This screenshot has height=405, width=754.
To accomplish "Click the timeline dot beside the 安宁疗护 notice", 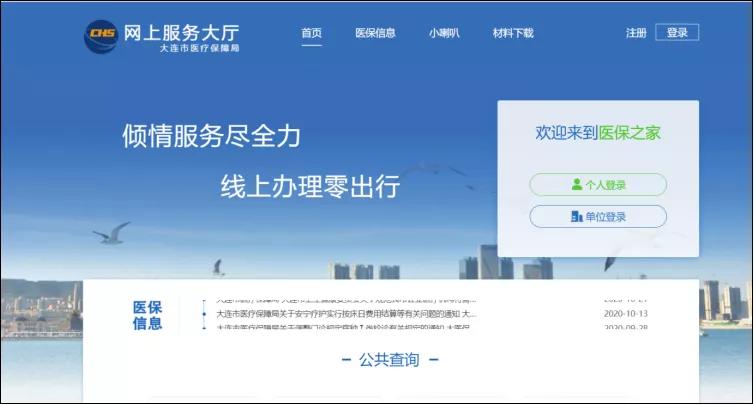I will pyautogui.click(x=204, y=314).
